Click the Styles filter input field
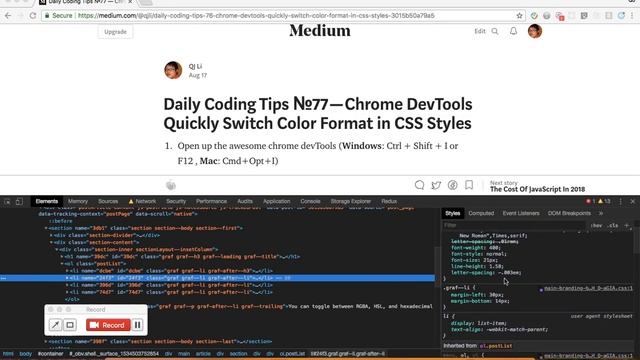This screenshot has height=360, width=640. coord(514,225)
